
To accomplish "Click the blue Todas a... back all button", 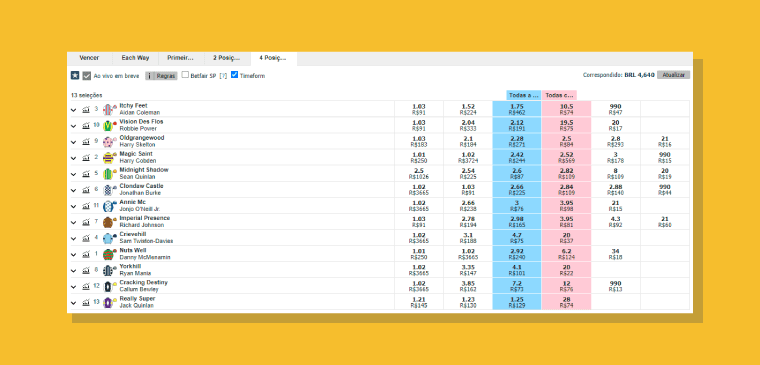I will pos(523,95).
